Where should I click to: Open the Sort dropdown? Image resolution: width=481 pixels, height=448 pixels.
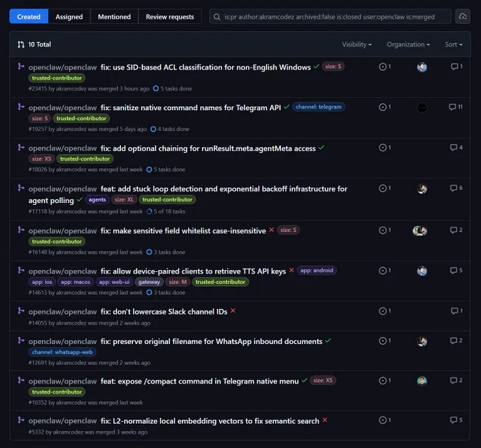[453, 45]
